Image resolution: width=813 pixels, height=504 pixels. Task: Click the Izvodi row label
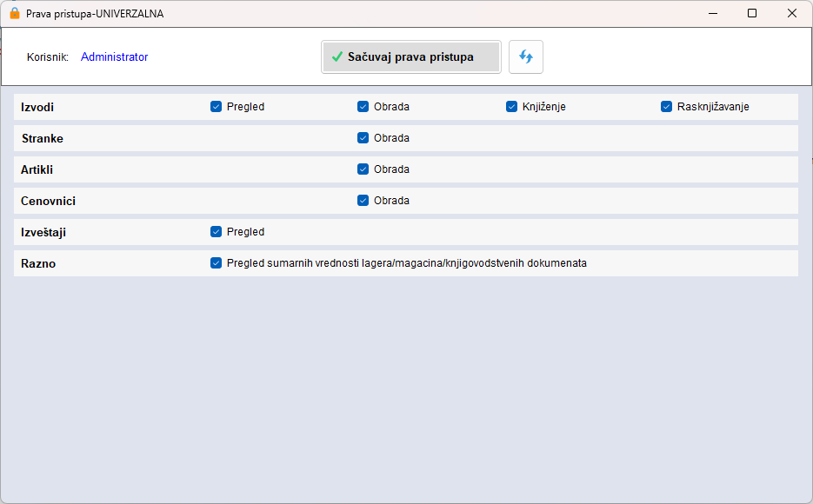click(37, 107)
